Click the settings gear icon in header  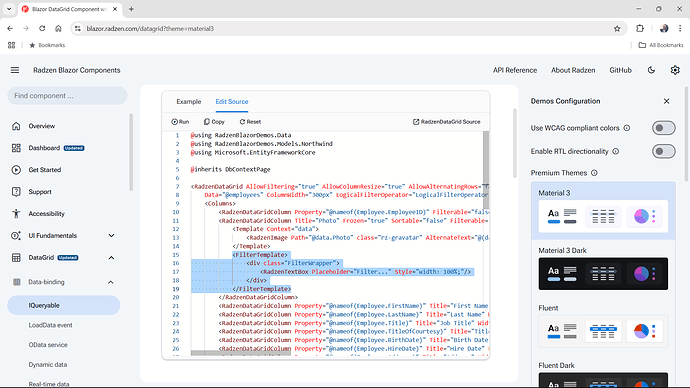675,70
